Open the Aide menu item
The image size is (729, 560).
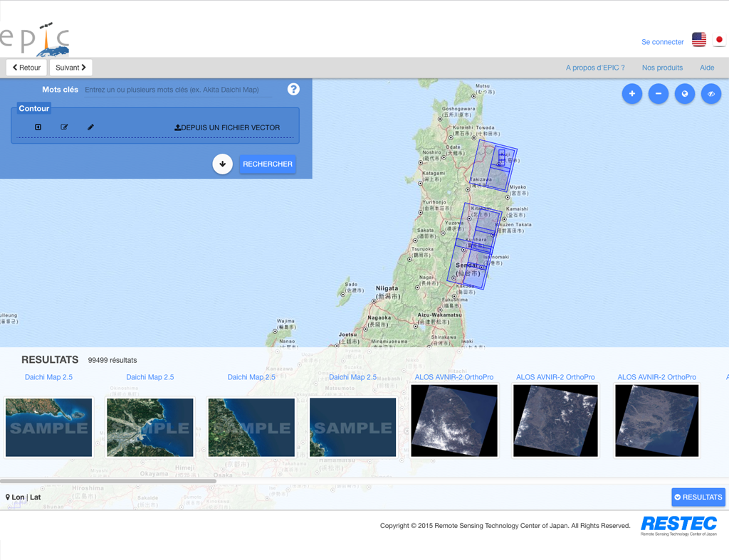point(707,68)
